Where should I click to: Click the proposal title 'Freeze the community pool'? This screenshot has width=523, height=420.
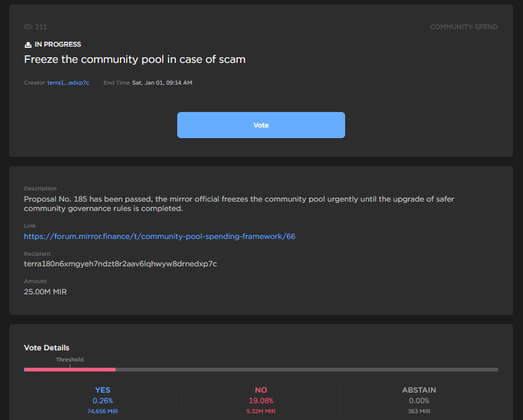click(x=135, y=59)
